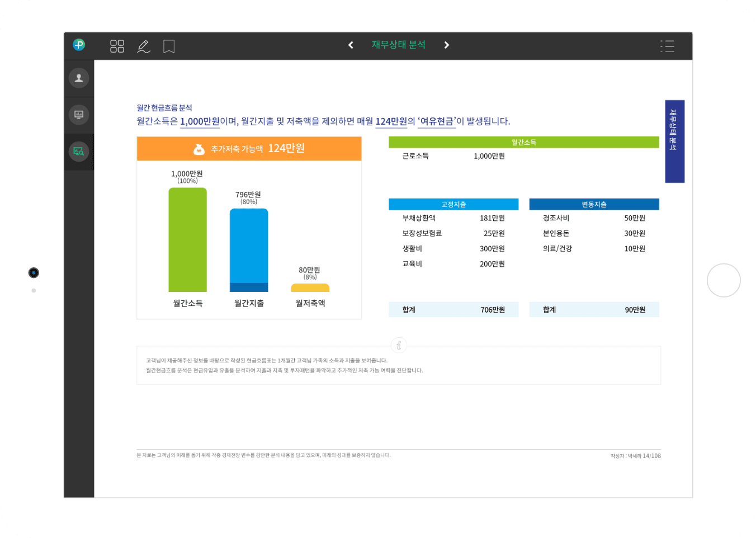The width and height of the screenshot is (756, 538).
Task: Select the pen annotation tool icon
Action: [x=144, y=46]
